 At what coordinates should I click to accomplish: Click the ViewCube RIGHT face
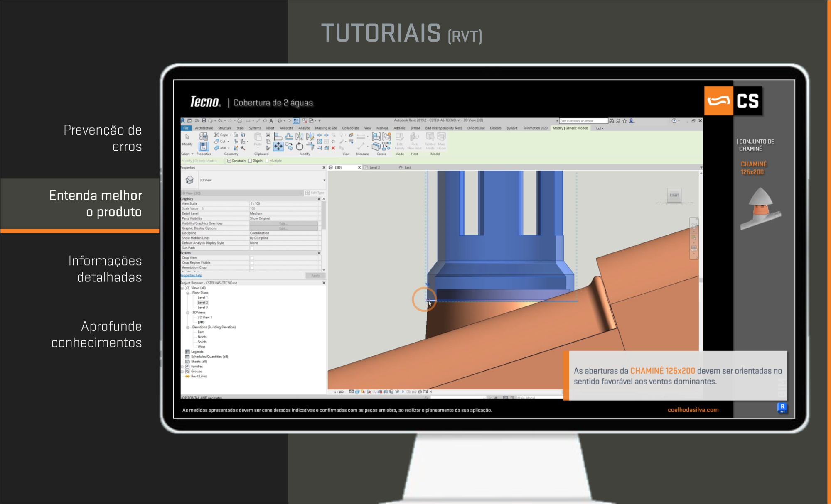674,195
